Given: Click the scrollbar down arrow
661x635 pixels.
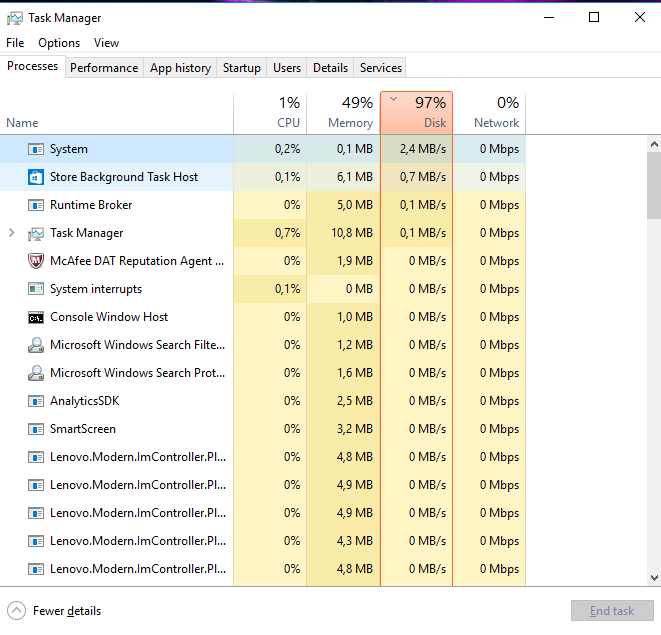Looking at the screenshot, I should tap(654, 578).
